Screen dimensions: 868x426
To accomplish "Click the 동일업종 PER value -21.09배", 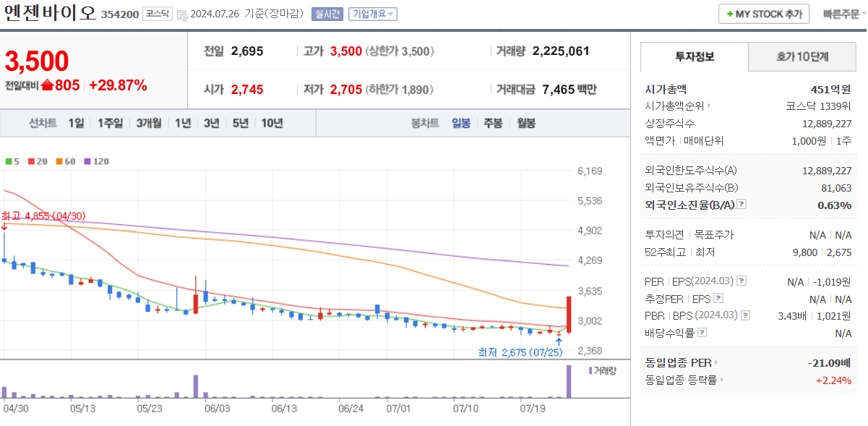I will pyautogui.click(x=830, y=362).
